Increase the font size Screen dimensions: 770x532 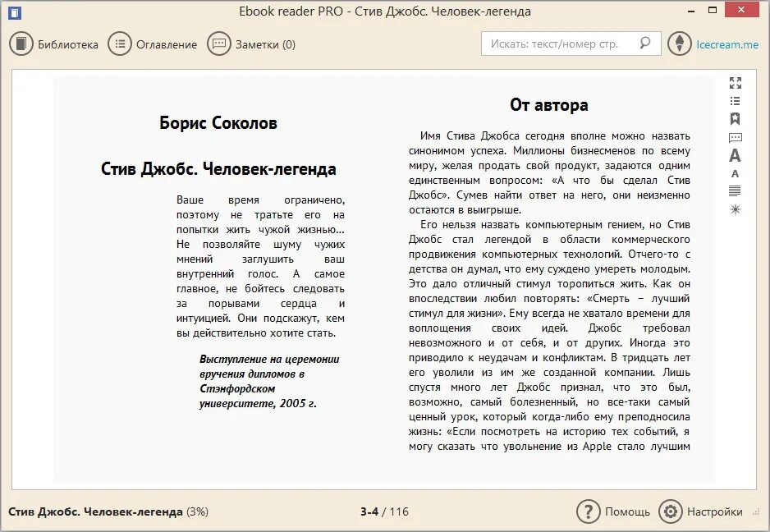736,155
